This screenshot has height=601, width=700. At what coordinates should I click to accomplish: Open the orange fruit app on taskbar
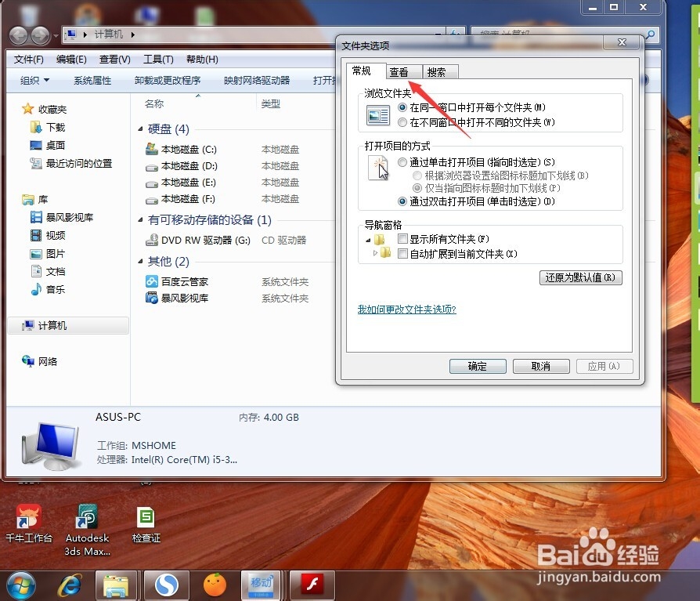coord(215,585)
